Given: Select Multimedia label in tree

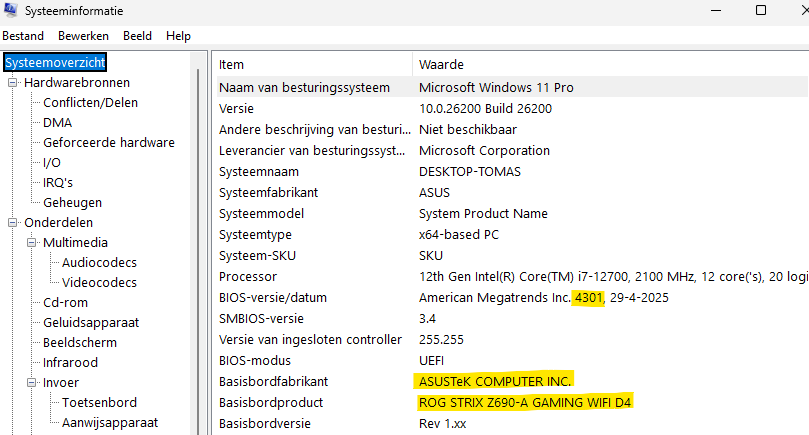Looking at the screenshot, I should pos(75,243).
